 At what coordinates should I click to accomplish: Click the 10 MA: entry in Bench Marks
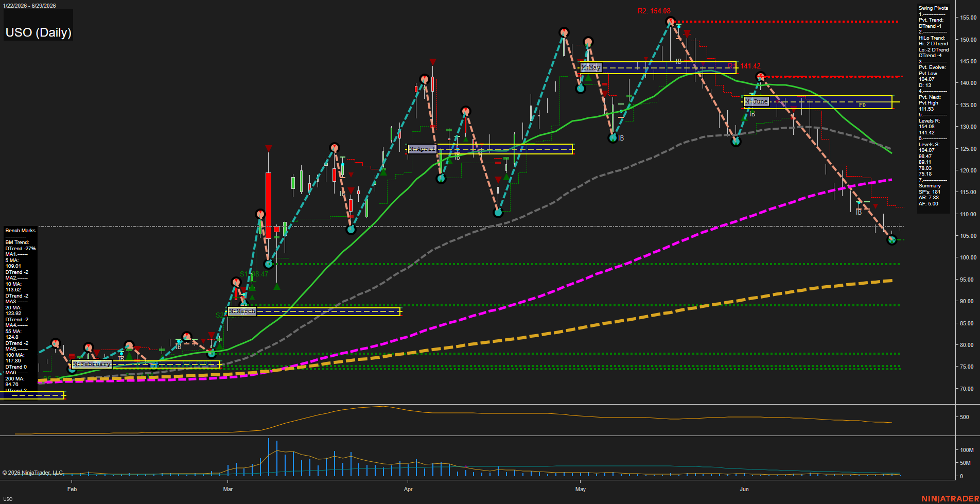pos(13,284)
